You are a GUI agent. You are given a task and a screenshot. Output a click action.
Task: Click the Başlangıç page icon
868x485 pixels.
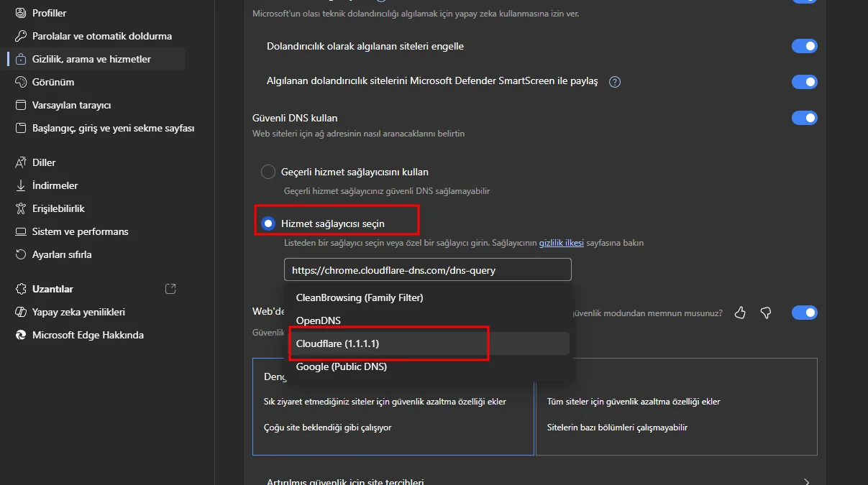(x=20, y=128)
